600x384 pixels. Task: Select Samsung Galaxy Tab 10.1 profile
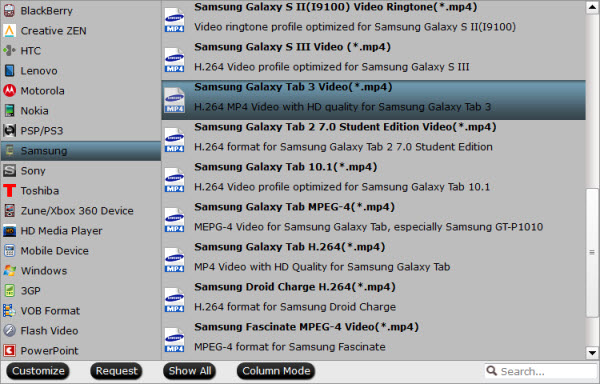coord(373,177)
